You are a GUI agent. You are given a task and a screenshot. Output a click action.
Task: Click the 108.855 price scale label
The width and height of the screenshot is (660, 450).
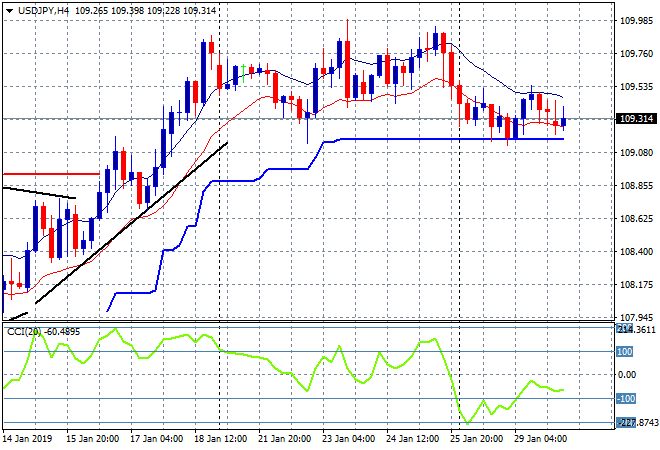click(x=637, y=186)
